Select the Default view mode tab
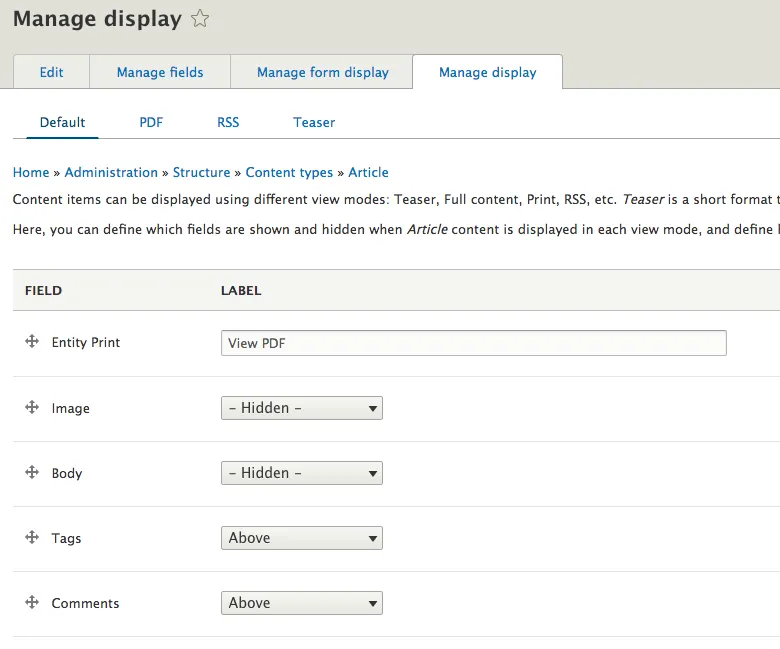Image resolution: width=780 pixels, height=649 pixels. tap(62, 122)
